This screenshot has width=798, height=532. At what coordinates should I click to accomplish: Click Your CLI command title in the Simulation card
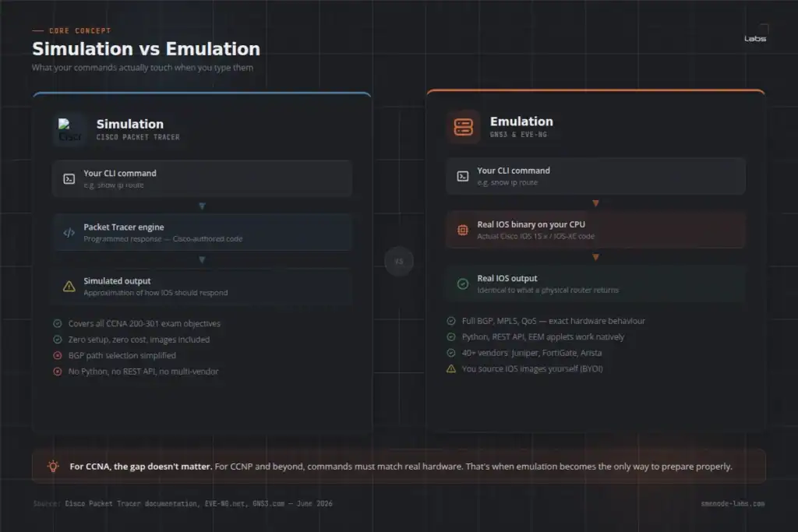(x=119, y=174)
